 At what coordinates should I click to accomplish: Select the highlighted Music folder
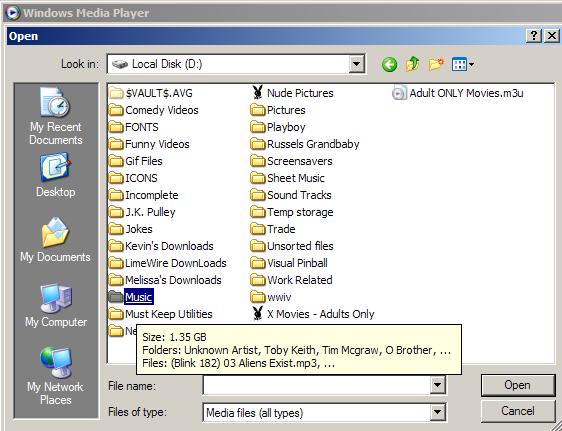click(x=131, y=297)
